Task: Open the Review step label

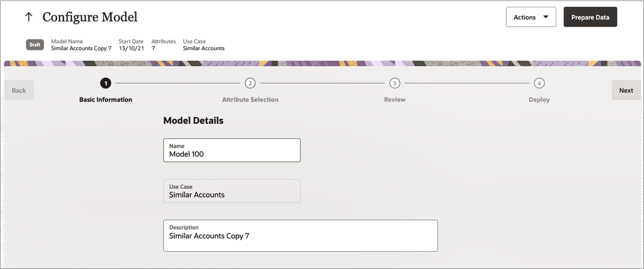Action: 395,99
